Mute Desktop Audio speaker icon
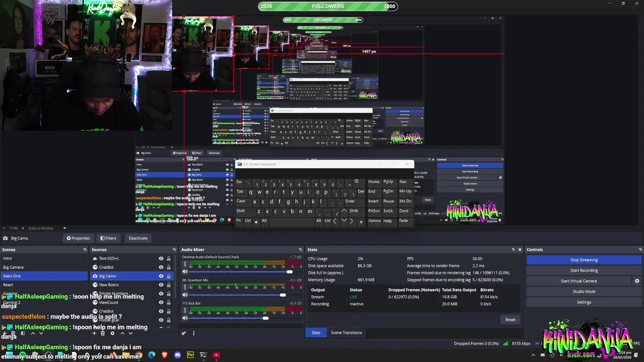The width and height of the screenshot is (644, 362). click(185, 271)
